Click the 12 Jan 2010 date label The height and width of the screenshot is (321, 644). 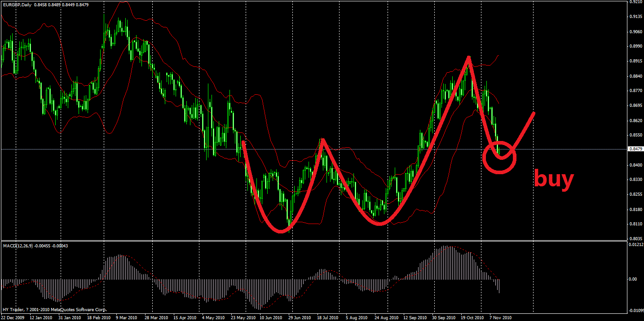(41, 317)
